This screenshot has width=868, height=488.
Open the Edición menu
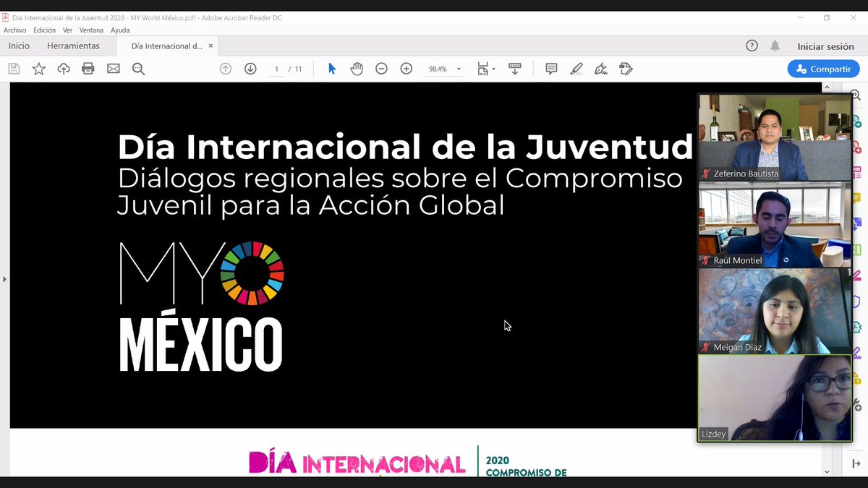pos(44,30)
